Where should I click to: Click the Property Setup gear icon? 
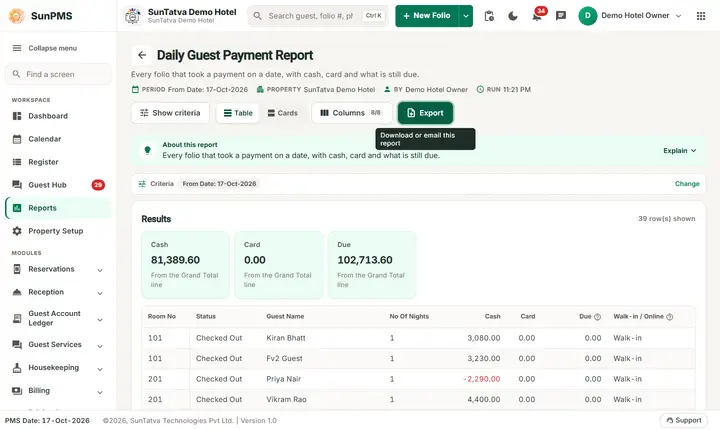17,231
